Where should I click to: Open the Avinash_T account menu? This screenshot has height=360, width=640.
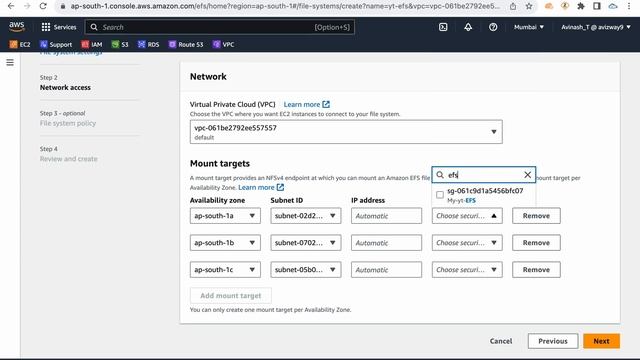596,27
